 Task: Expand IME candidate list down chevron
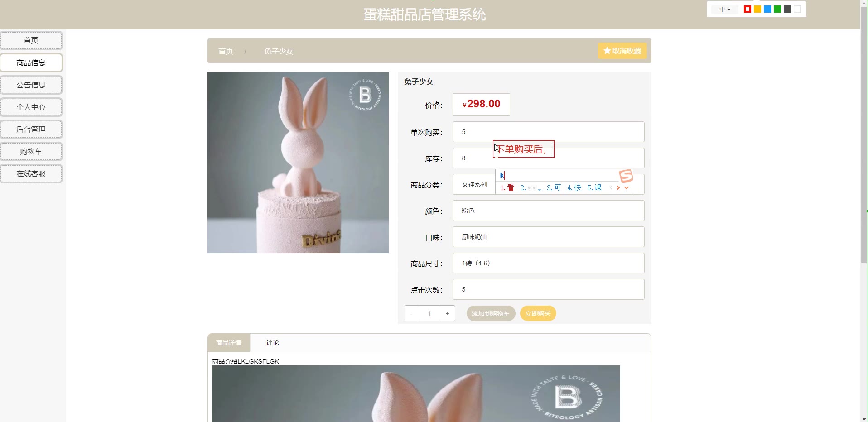tap(626, 187)
